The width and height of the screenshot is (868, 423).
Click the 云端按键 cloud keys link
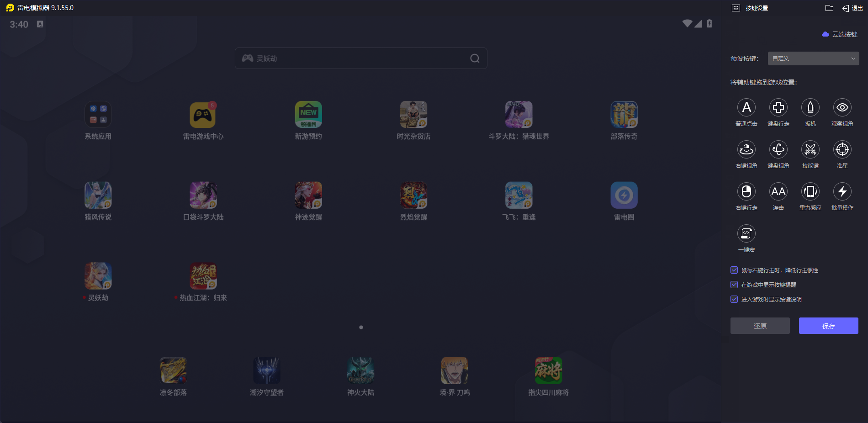click(840, 34)
